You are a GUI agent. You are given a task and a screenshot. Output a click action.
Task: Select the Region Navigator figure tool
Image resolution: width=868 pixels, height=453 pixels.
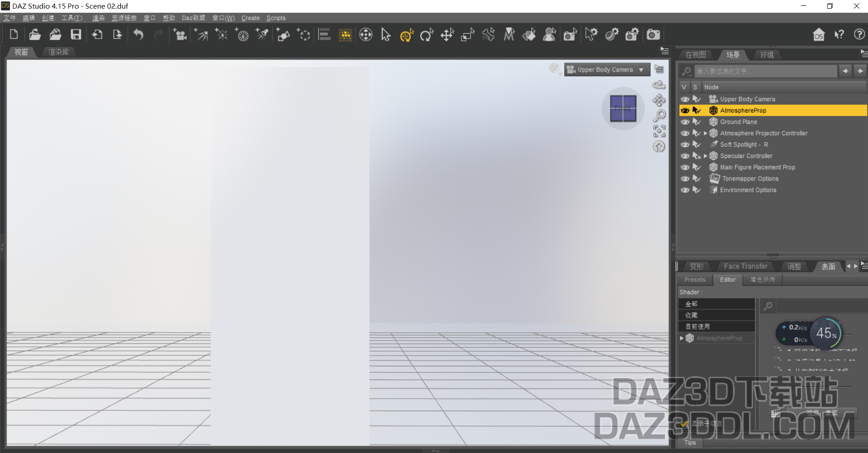pyautogui.click(x=549, y=35)
